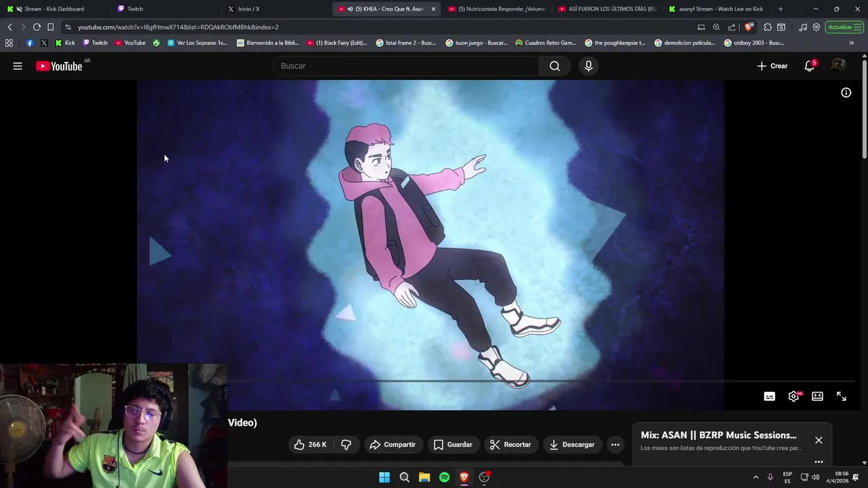Like the video with 266 K
Screen dimensions: 868x488
pos(310,445)
